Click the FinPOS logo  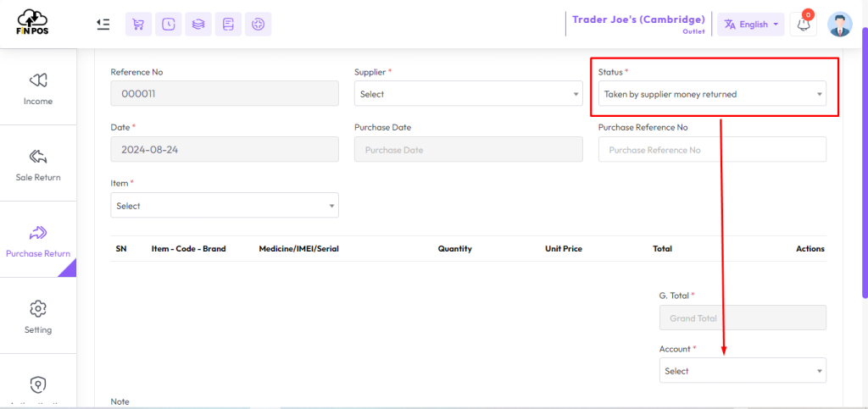33,23
